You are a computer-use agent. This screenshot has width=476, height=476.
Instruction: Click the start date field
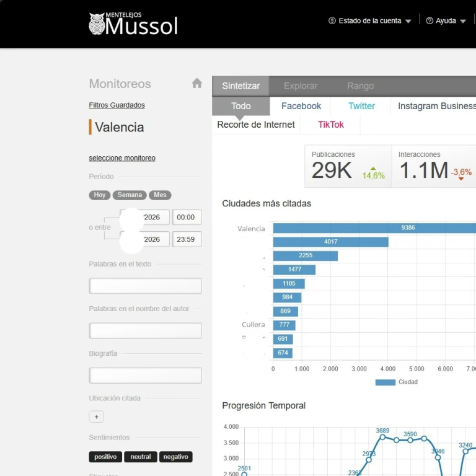[144, 217]
